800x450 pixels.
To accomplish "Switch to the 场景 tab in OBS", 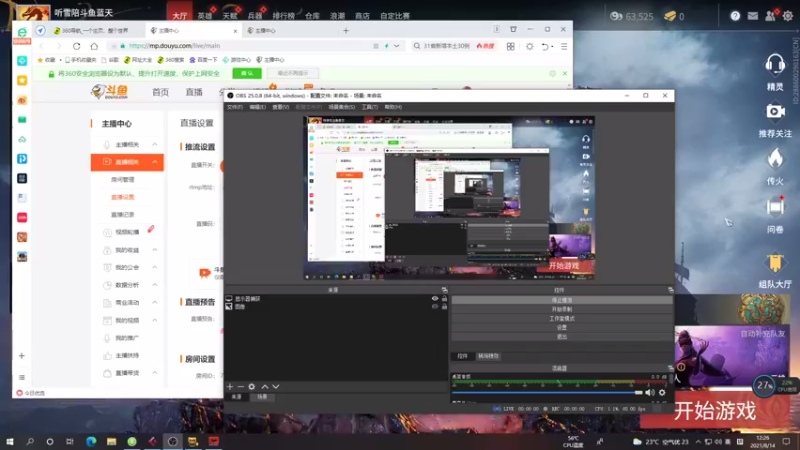I will click(x=262, y=396).
